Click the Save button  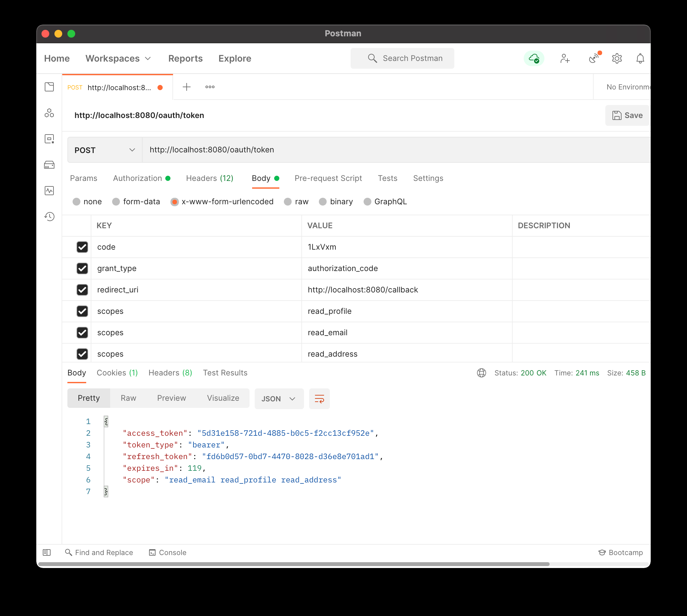pyautogui.click(x=627, y=115)
